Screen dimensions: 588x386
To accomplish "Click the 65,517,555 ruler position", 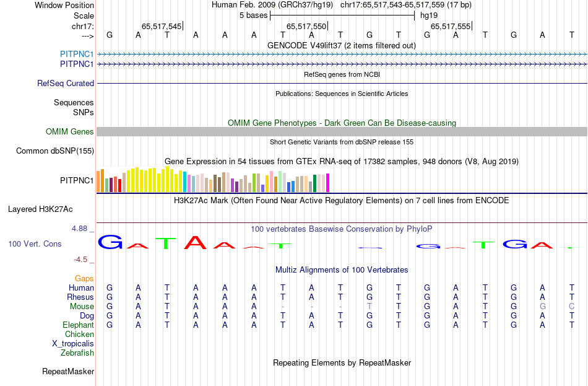I will tap(451, 26).
